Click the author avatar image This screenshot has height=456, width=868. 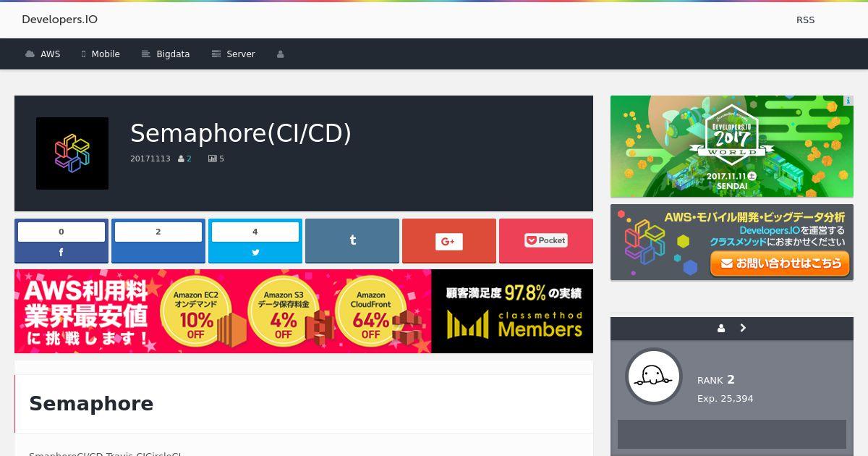pos(654,376)
